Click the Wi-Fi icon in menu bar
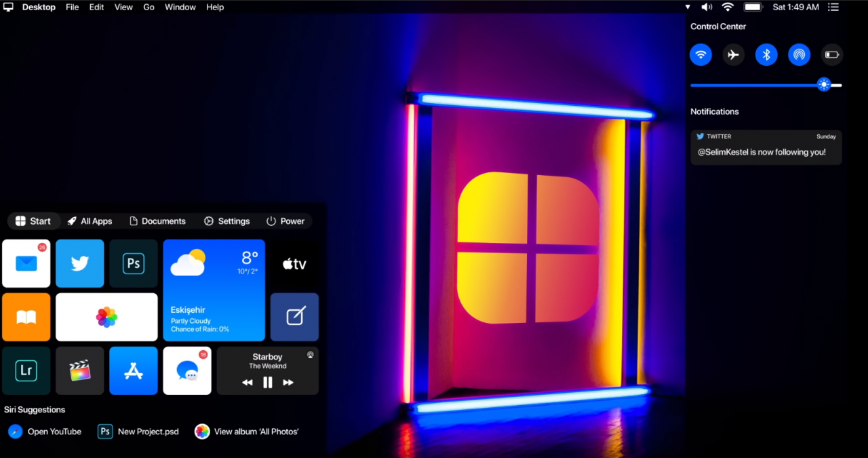The height and width of the screenshot is (458, 868). pos(728,7)
